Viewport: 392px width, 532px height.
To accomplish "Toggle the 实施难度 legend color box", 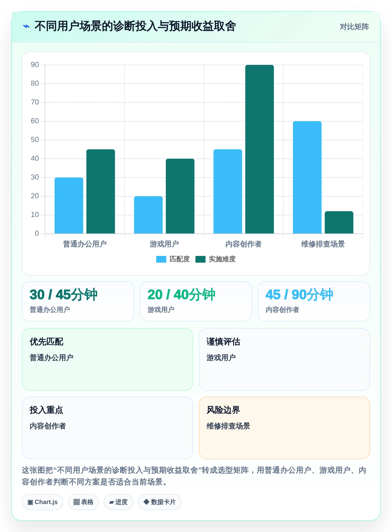I will [200, 259].
